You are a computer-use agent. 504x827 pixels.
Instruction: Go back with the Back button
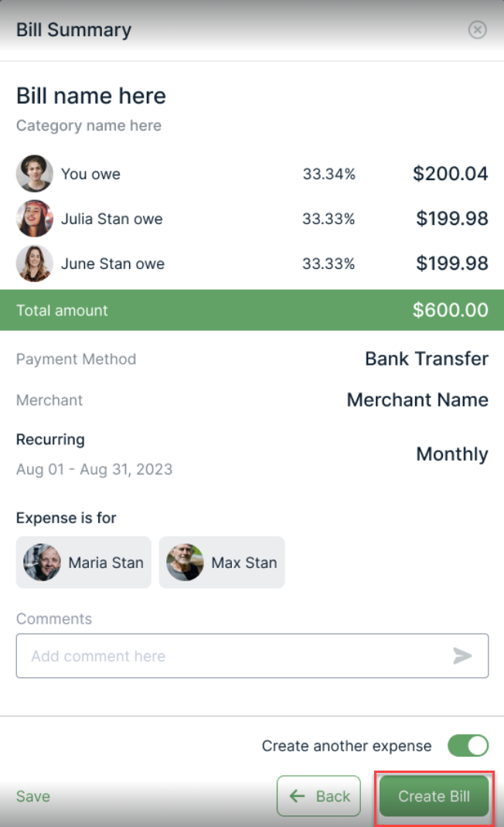pyautogui.click(x=318, y=796)
